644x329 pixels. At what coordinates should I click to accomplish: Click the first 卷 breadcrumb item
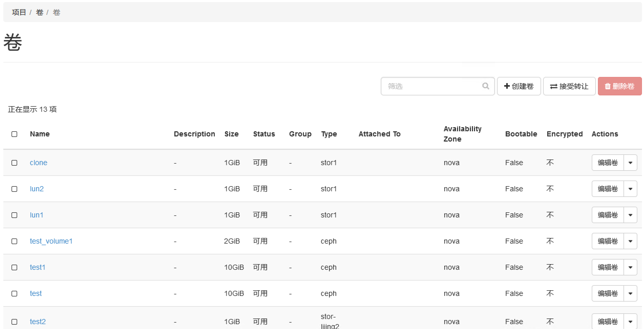(x=39, y=12)
